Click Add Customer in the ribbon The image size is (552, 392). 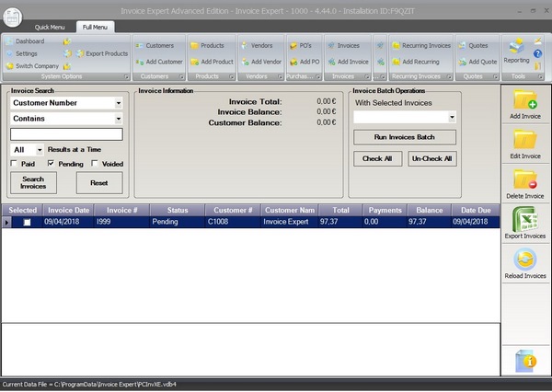(159, 62)
